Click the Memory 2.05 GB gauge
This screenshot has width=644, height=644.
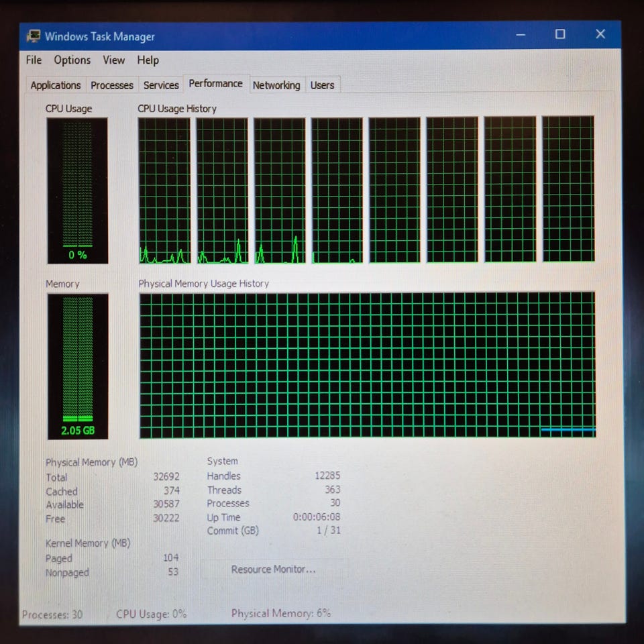click(x=78, y=366)
